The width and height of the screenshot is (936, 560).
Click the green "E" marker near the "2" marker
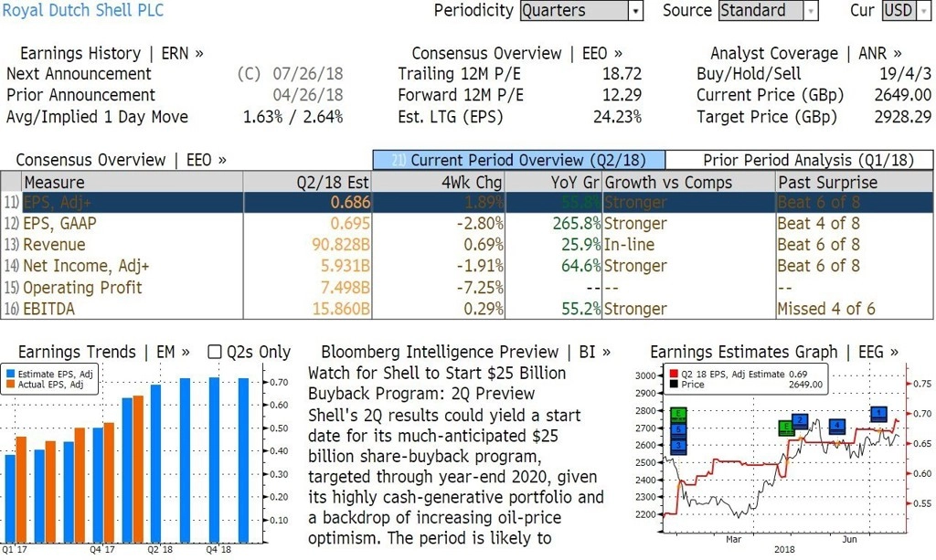click(787, 427)
